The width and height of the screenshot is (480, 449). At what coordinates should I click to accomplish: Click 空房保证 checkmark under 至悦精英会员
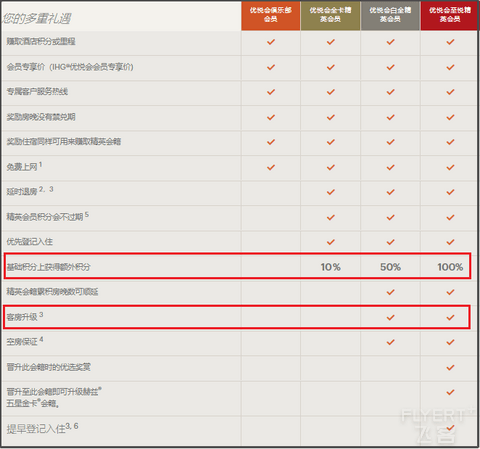coord(450,342)
